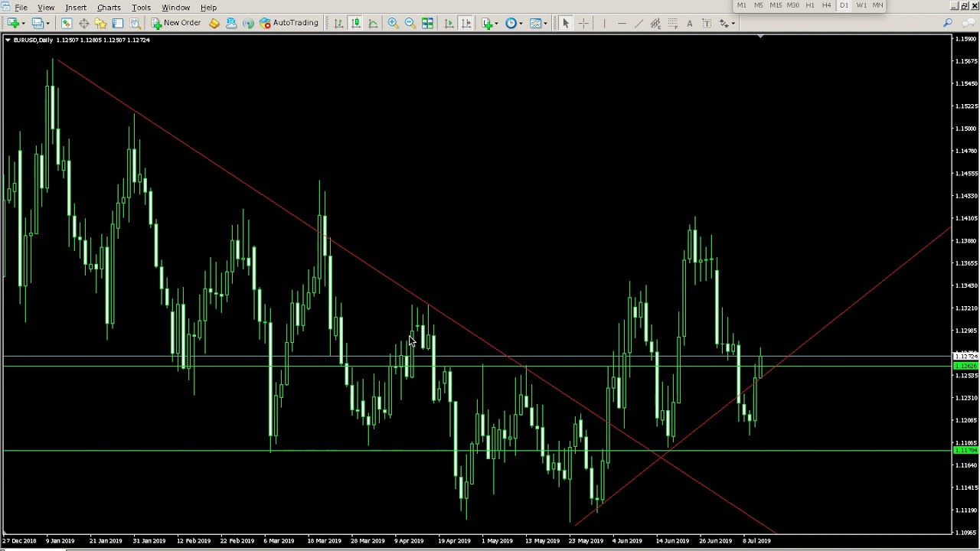Open the Periods clock icon
This screenshot has width=980, height=551.
pyautogui.click(x=511, y=23)
